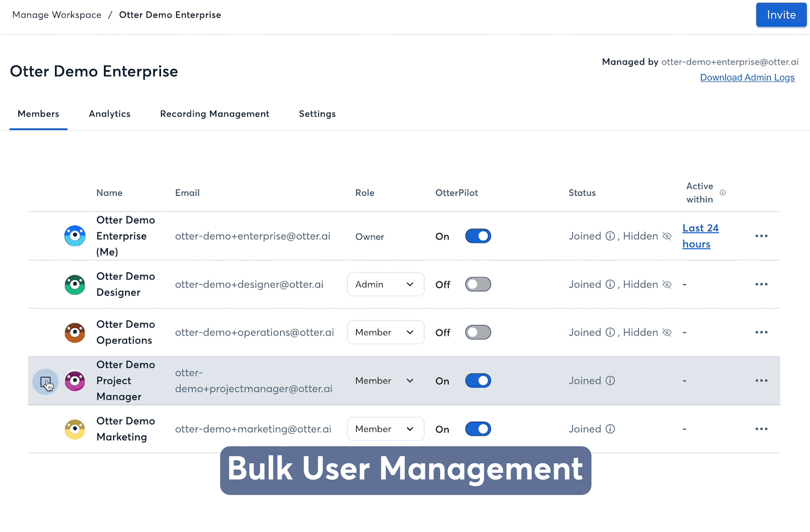
Task: Click hidden eye icon for Otter Demo Operations
Action: (x=666, y=332)
